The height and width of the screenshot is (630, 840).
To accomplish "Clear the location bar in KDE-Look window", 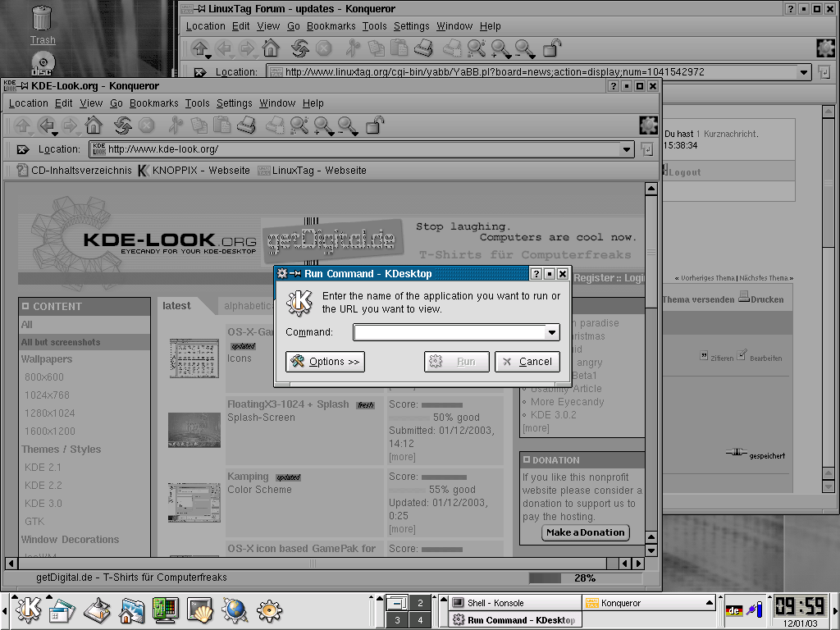I will pyautogui.click(x=22, y=149).
